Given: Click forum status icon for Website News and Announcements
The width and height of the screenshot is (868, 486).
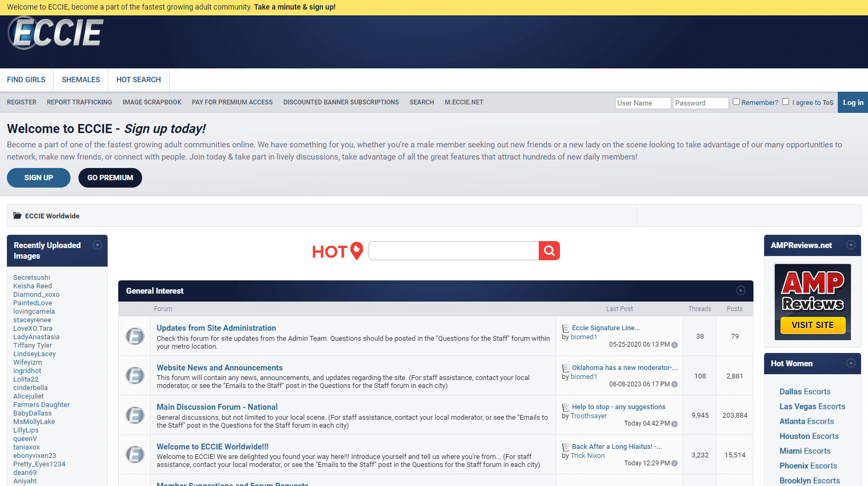Looking at the screenshot, I should [x=135, y=376].
